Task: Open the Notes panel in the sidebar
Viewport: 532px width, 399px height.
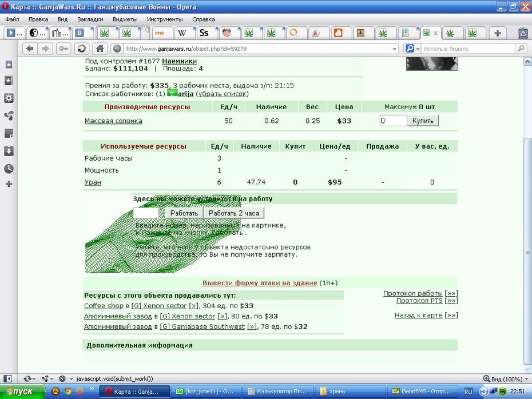Action: 9,134
